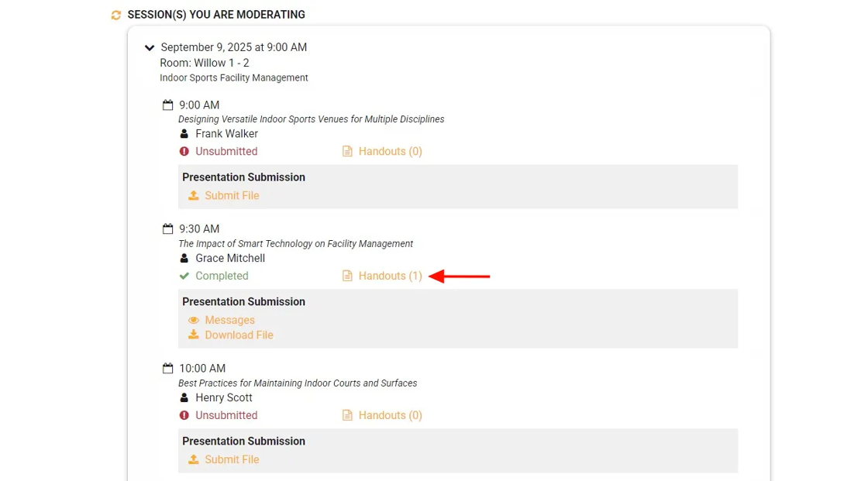
Task: Click the red alert icon for Henry Scott
Action: pyautogui.click(x=184, y=415)
